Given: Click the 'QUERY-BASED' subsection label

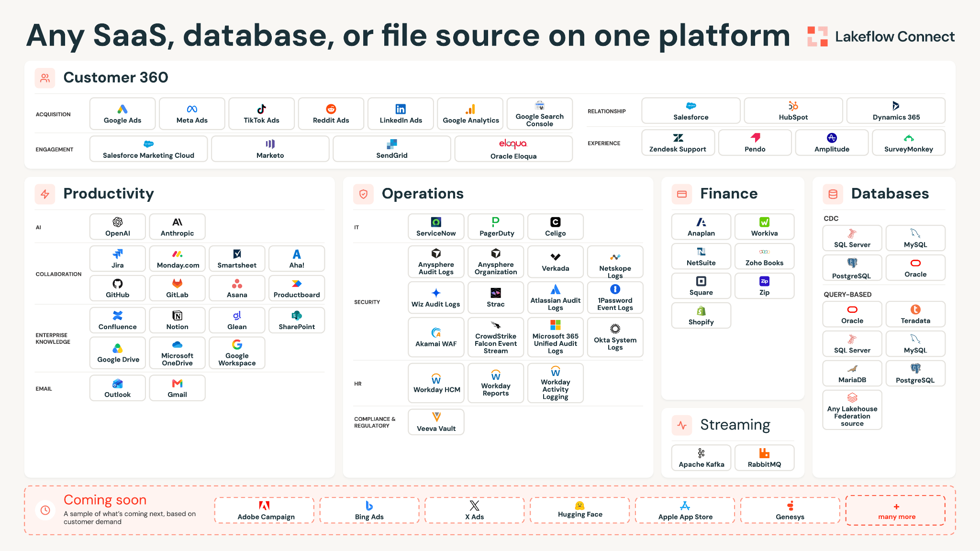Looking at the screenshot, I should (x=847, y=295).
